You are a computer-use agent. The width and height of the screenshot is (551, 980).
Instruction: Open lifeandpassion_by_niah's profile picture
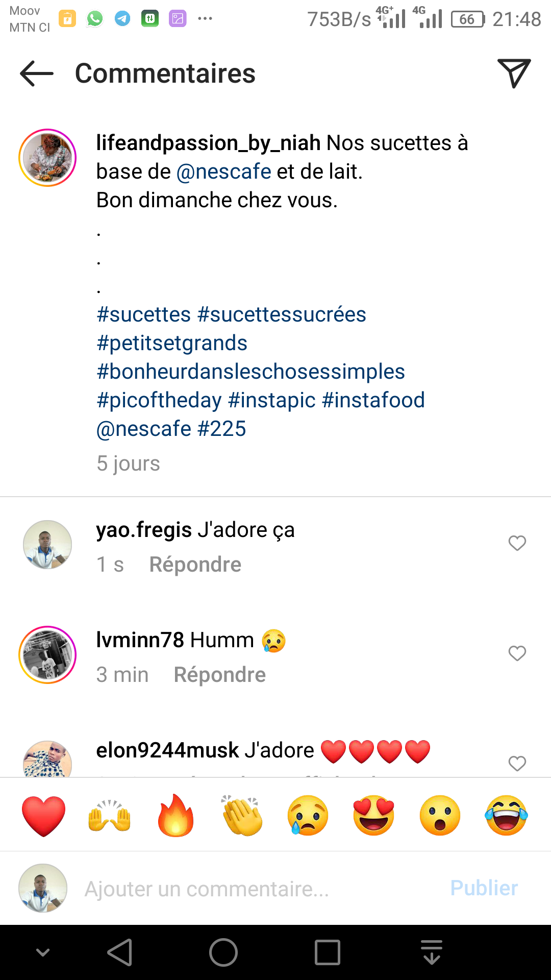(x=47, y=158)
